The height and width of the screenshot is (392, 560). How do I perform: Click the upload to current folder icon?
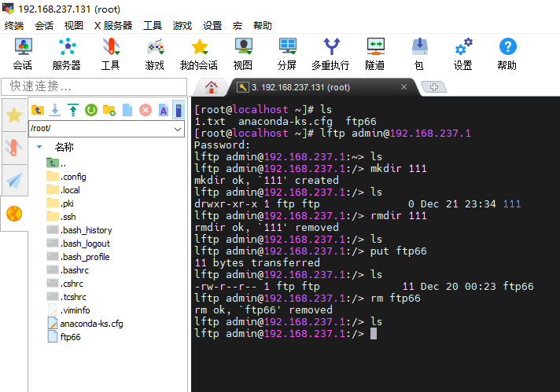pos(72,110)
